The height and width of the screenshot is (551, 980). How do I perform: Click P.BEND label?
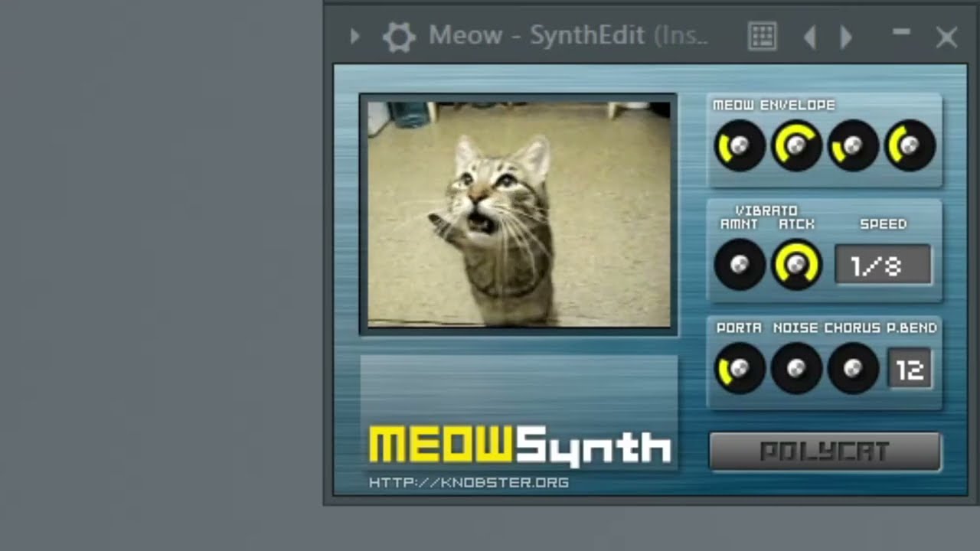click(x=912, y=328)
